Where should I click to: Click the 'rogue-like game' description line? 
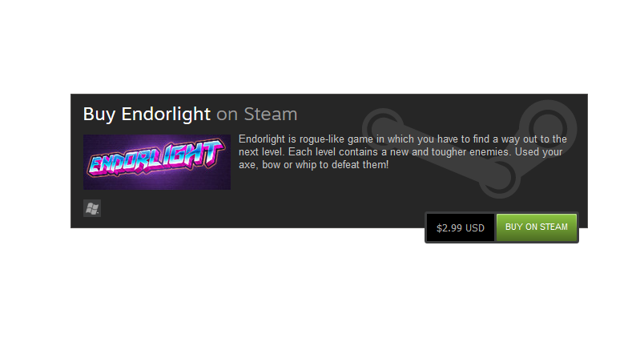point(402,139)
